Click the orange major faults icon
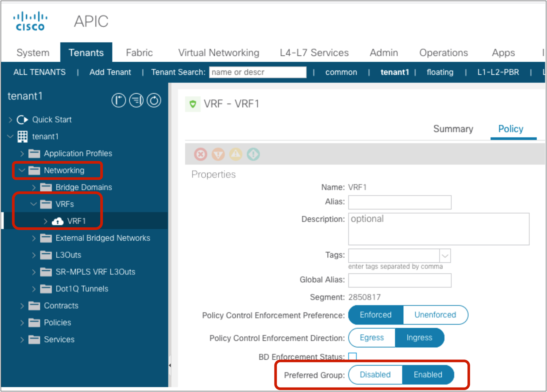Image resolution: width=547 pixels, height=392 pixels. [x=218, y=154]
